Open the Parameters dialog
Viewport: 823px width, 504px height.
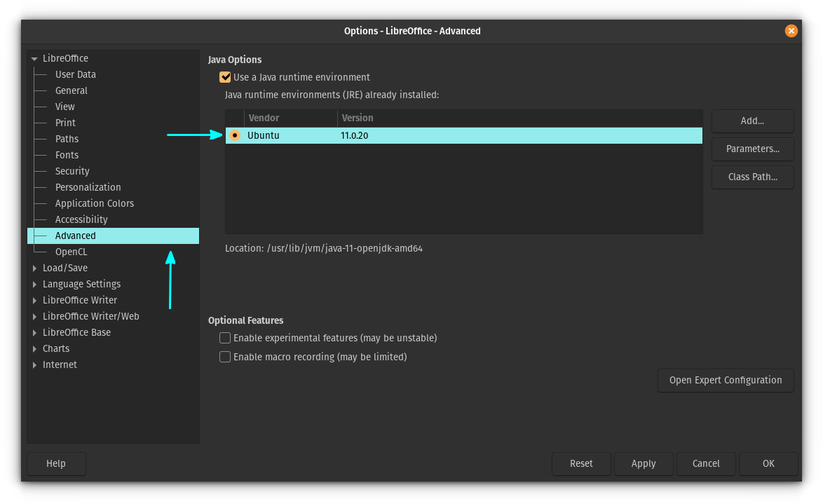pos(752,149)
